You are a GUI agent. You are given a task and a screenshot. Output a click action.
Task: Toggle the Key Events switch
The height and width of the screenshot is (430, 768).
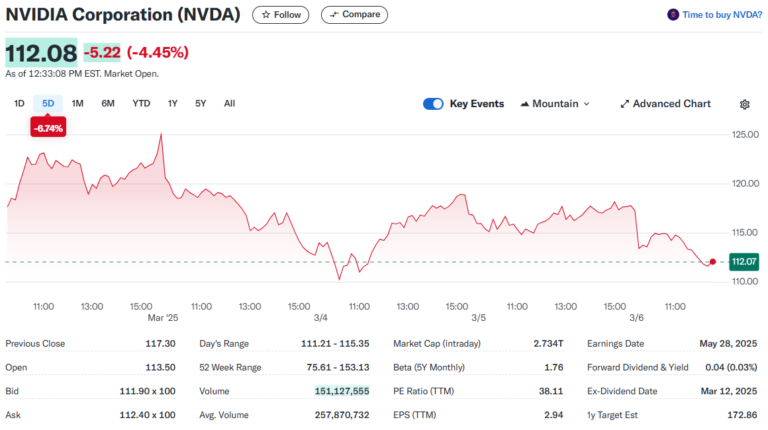(x=433, y=104)
